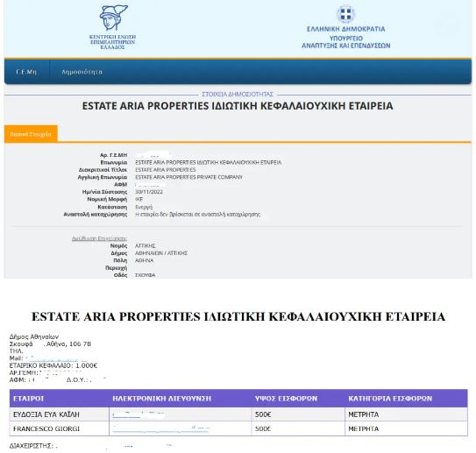Click the ΣΤΟΙΧΕΙΑ ΔΗΜΟΣΙΟΤΗΤΑΣ section label
476x453 pixels.
pos(238,95)
